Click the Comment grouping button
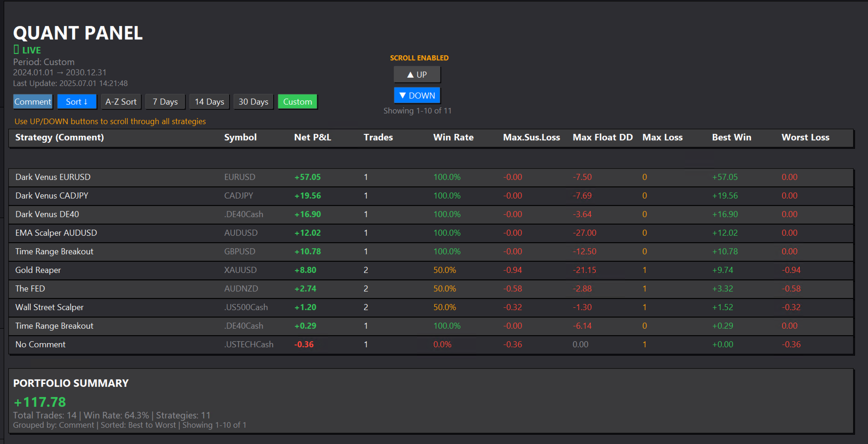The image size is (868, 444). [33, 101]
